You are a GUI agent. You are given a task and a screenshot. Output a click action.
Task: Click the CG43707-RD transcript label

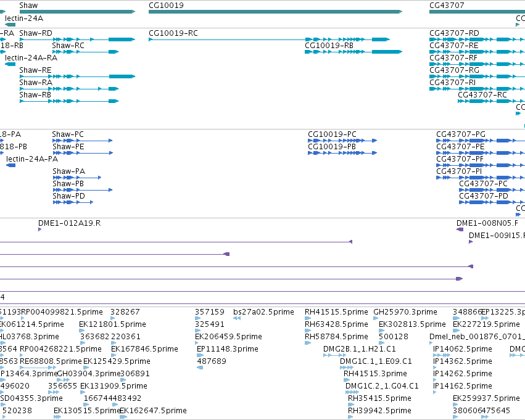(x=454, y=33)
